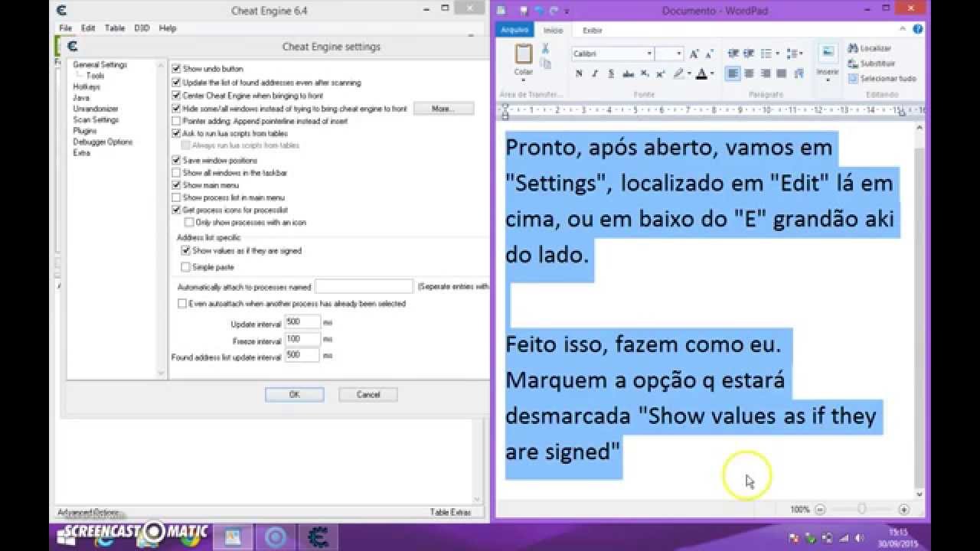980x551 pixels.
Task: Increase font size with the grow font icon
Action: (x=694, y=54)
